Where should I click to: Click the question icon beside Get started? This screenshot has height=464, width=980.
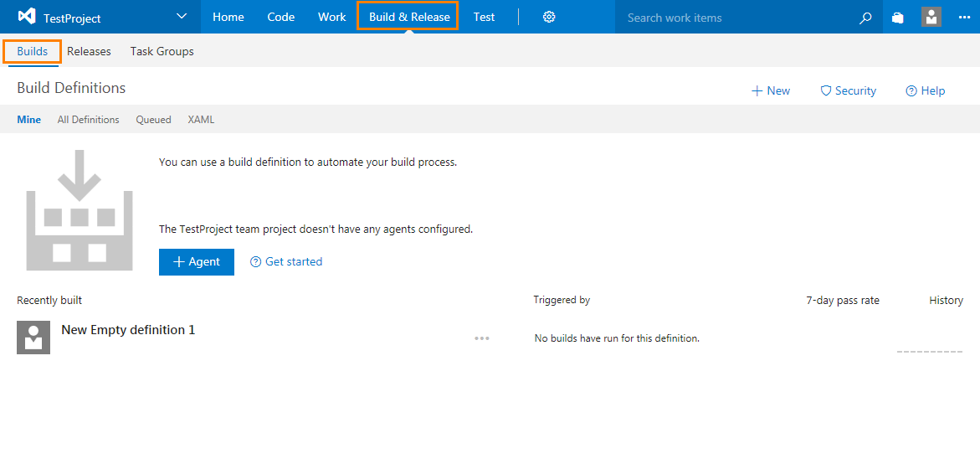(x=255, y=262)
